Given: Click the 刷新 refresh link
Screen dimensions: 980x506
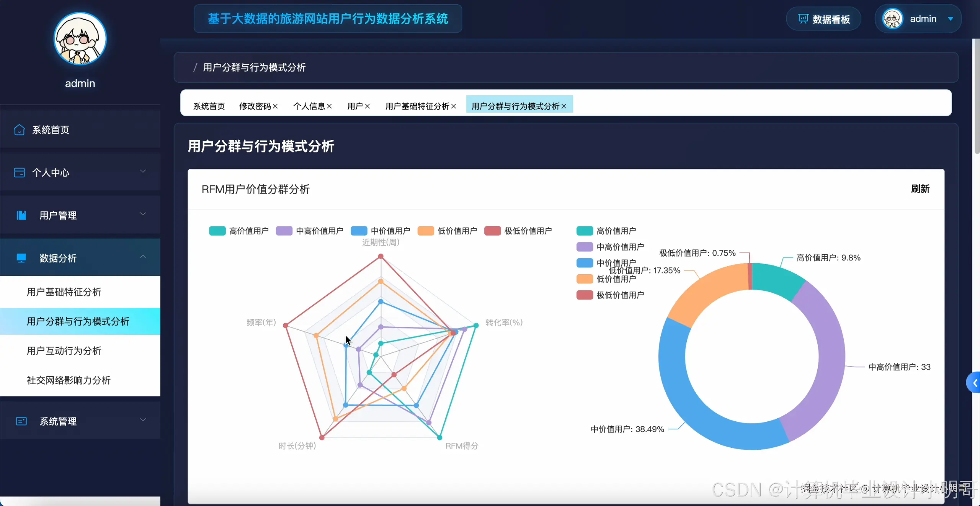Looking at the screenshot, I should pyautogui.click(x=920, y=189).
